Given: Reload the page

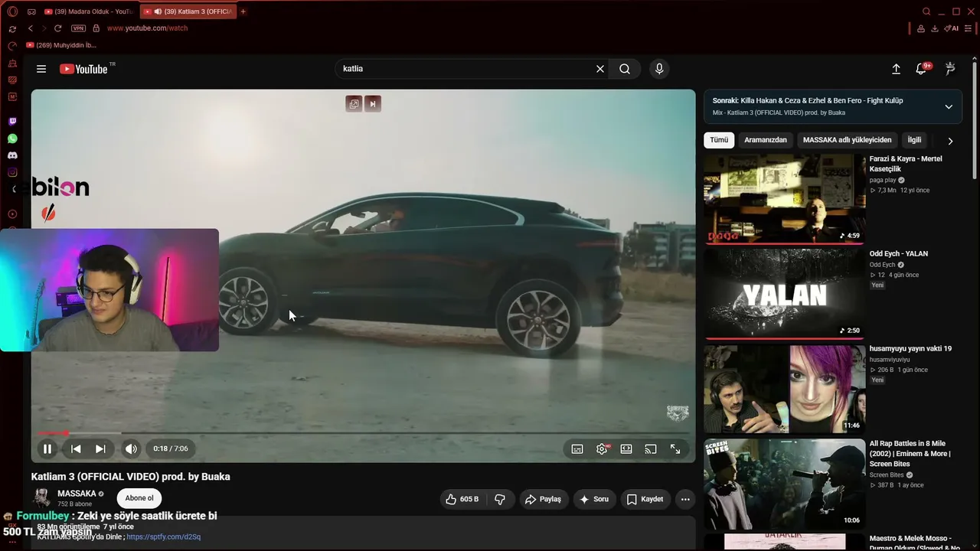Looking at the screenshot, I should (x=57, y=28).
